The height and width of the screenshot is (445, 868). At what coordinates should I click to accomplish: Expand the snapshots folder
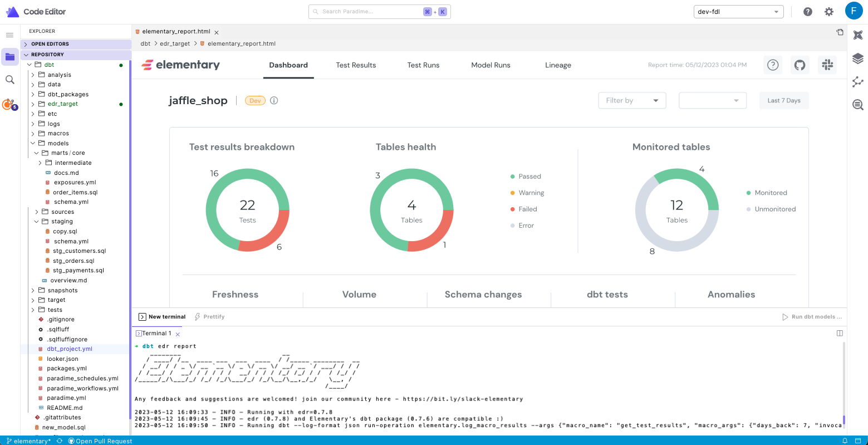pos(62,290)
